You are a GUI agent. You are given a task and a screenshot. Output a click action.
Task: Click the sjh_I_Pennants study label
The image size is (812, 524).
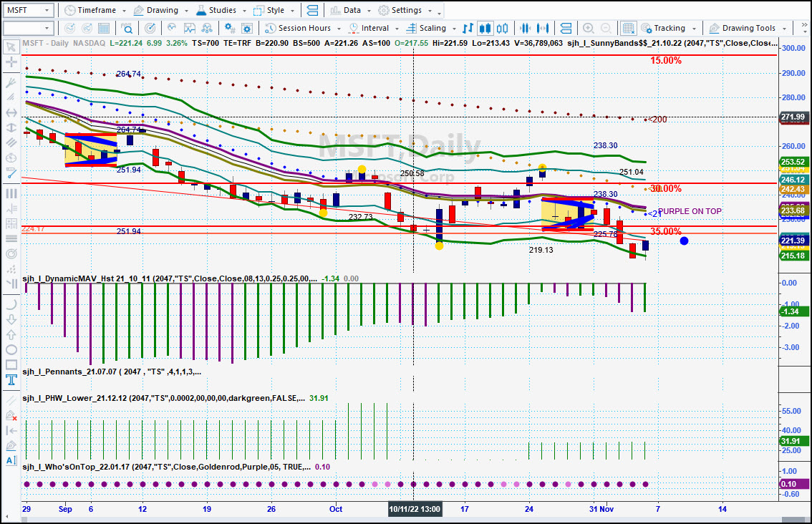click(111, 372)
